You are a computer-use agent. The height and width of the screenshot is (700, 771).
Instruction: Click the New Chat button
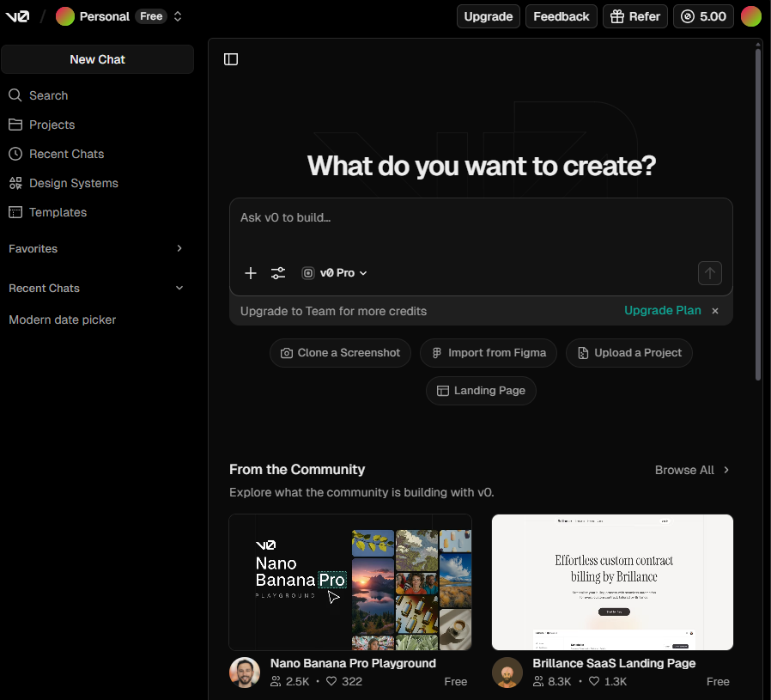pos(97,59)
